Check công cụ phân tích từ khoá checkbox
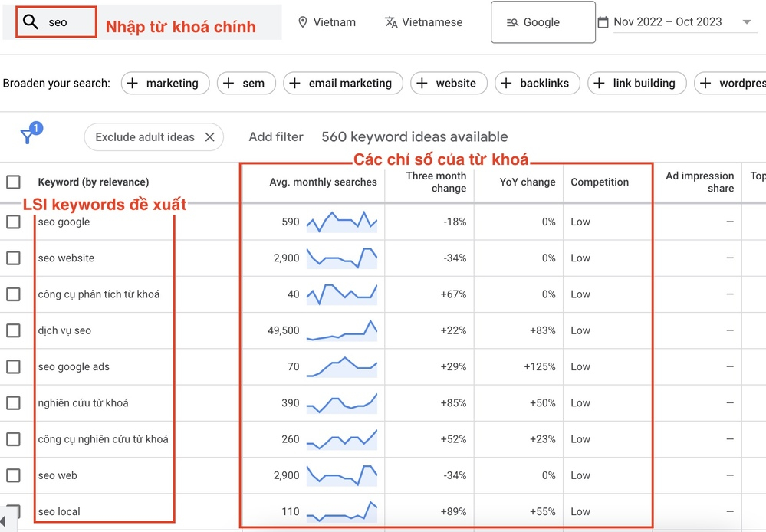 [x=13, y=294]
